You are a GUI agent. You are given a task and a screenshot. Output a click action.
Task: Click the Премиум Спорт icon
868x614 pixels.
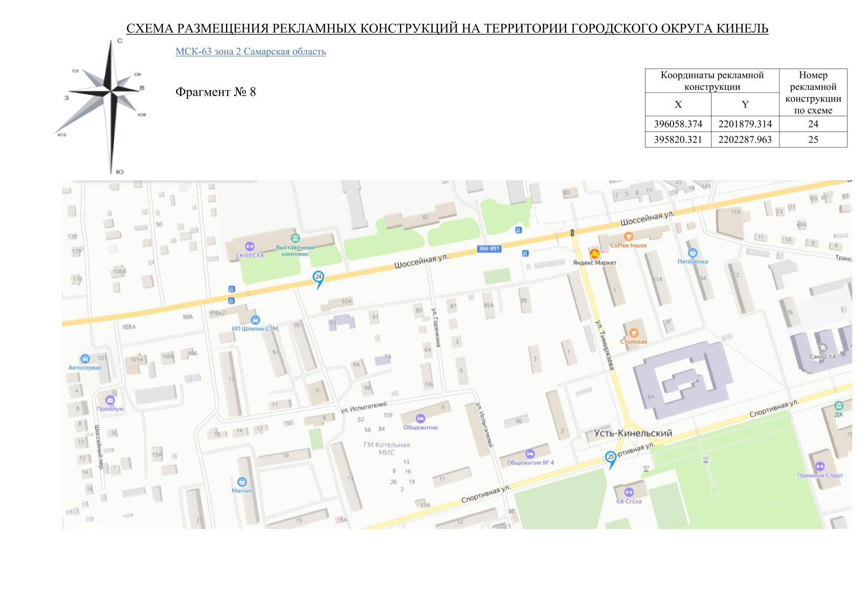point(819,467)
